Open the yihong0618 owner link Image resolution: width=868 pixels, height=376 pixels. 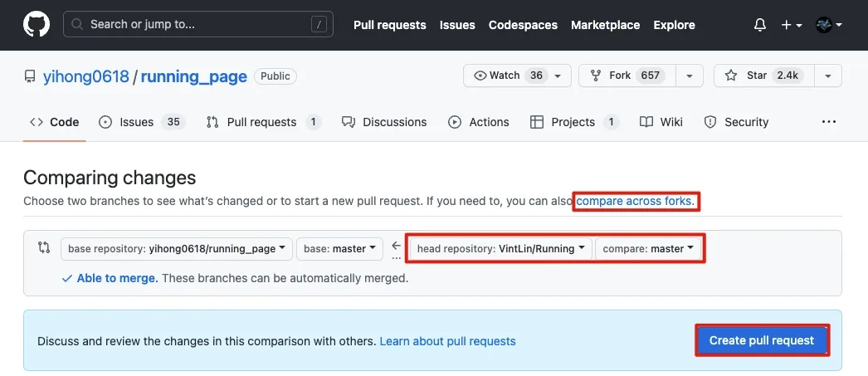pos(85,76)
